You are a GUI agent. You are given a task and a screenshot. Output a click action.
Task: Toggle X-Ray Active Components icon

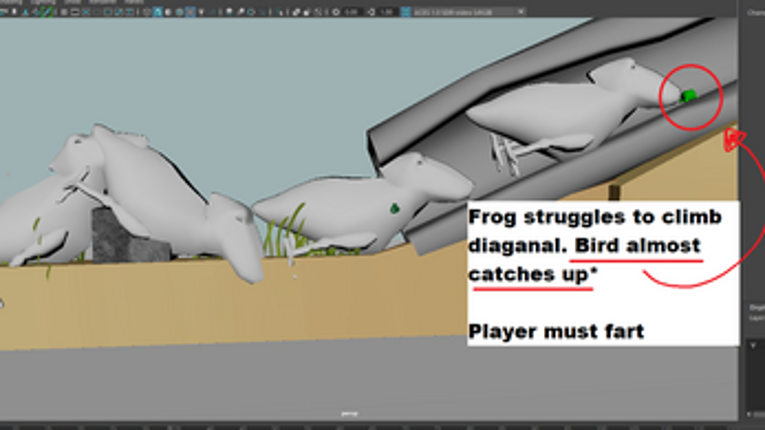click(x=306, y=12)
